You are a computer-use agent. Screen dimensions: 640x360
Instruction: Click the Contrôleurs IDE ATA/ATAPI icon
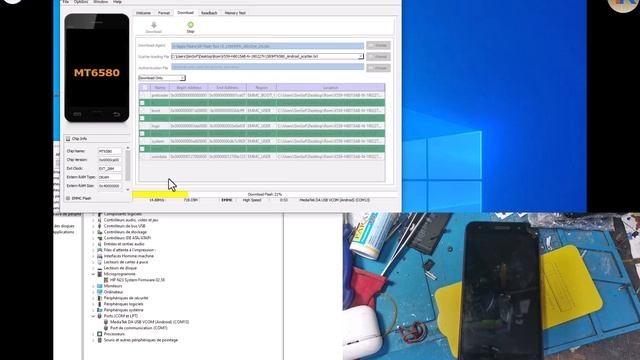(99, 238)
